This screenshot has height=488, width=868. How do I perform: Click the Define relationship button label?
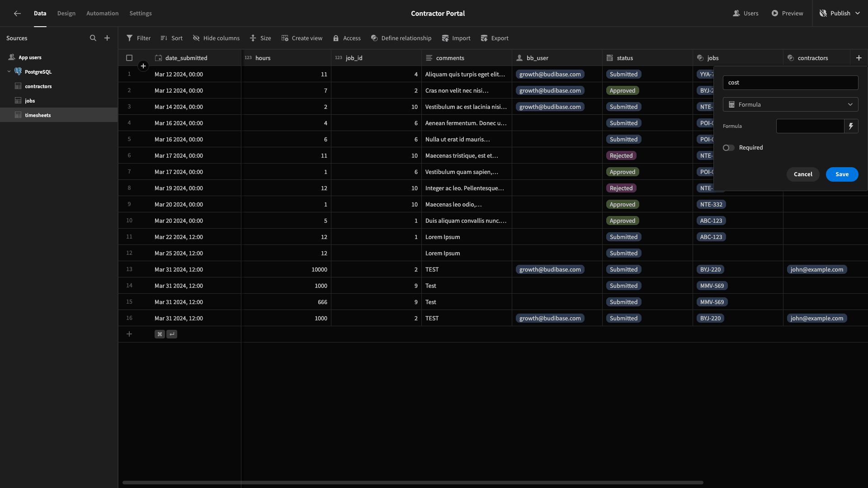406,38
